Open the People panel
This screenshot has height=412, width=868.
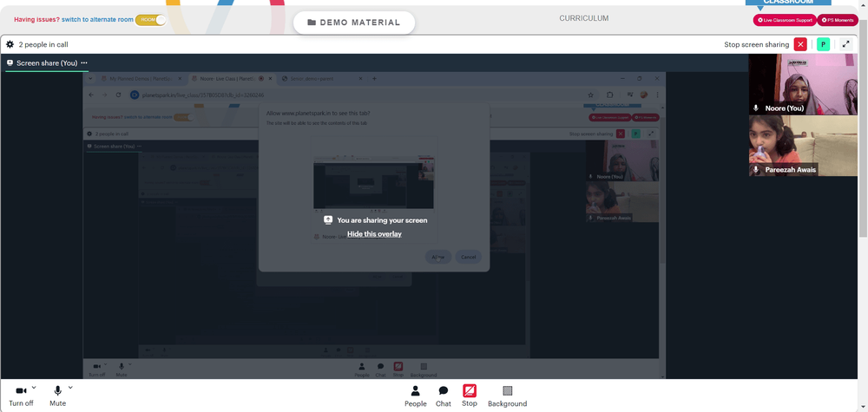click(x=415, y=396)
